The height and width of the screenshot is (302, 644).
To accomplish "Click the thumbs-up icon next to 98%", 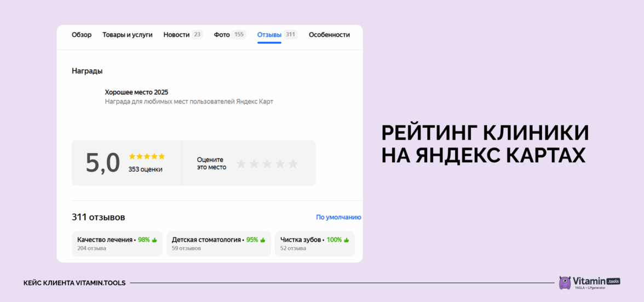I will click(x=154, y=240).
